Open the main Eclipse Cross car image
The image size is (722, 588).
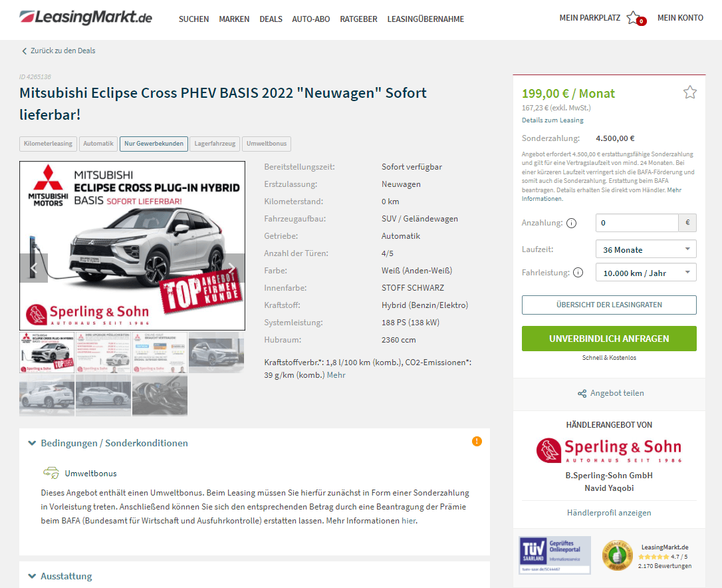click(132, 245)
